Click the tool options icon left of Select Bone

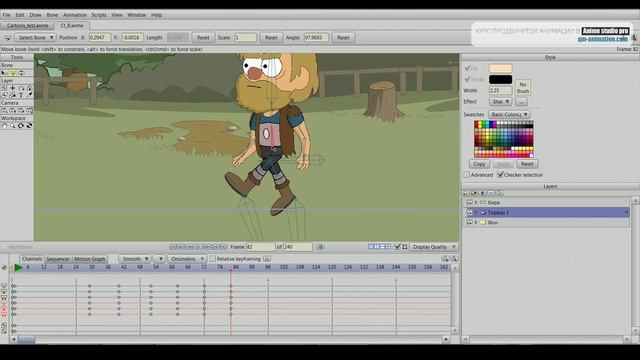click(x=7, y=38)
